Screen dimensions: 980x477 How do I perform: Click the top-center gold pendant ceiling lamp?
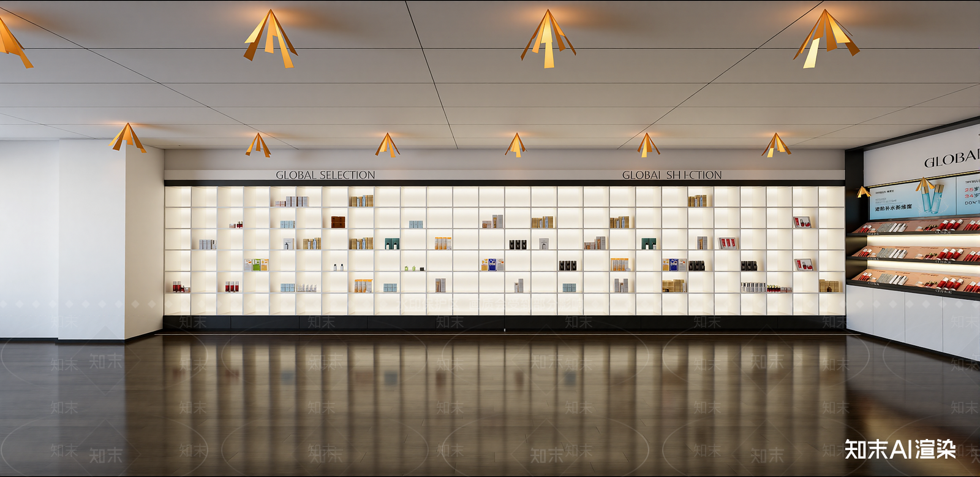[548, 39]
